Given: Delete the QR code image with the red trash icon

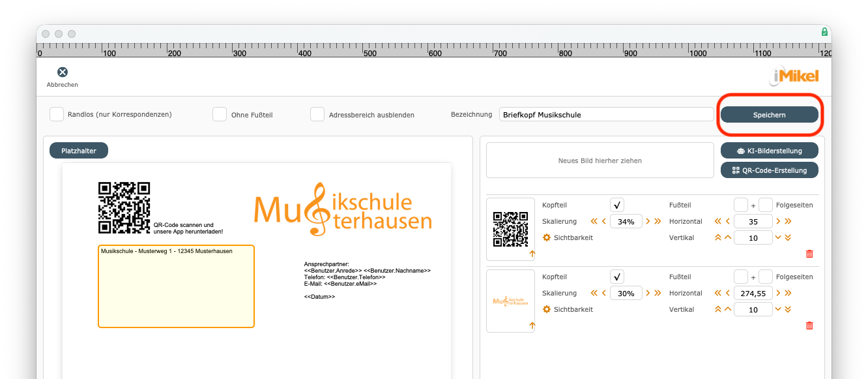Looking at the screenshot, I should 809,254.
